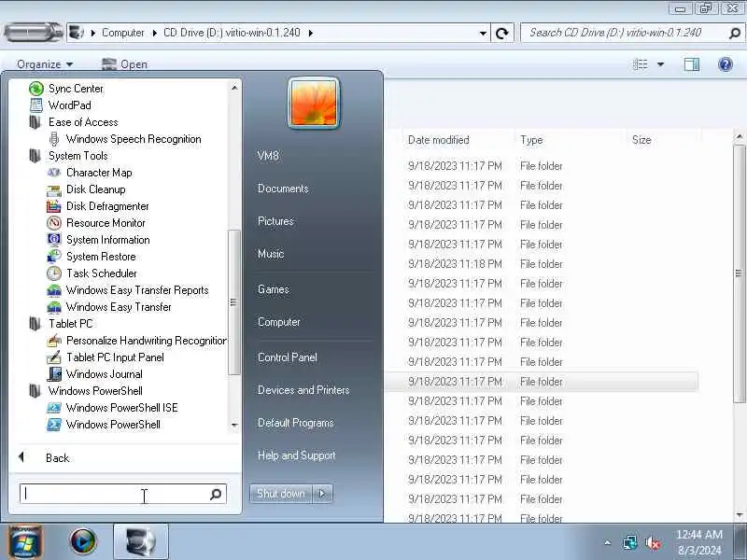The height and width of the screenshot is (560, 747).
Task: Open Documents from the Start menu
Action: tap(283, 189)
